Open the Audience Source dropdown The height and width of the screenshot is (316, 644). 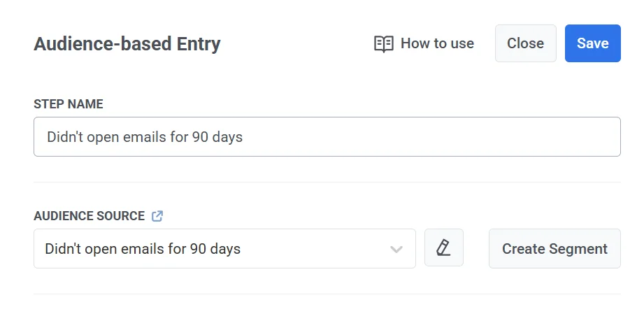(x=224, y=248)
